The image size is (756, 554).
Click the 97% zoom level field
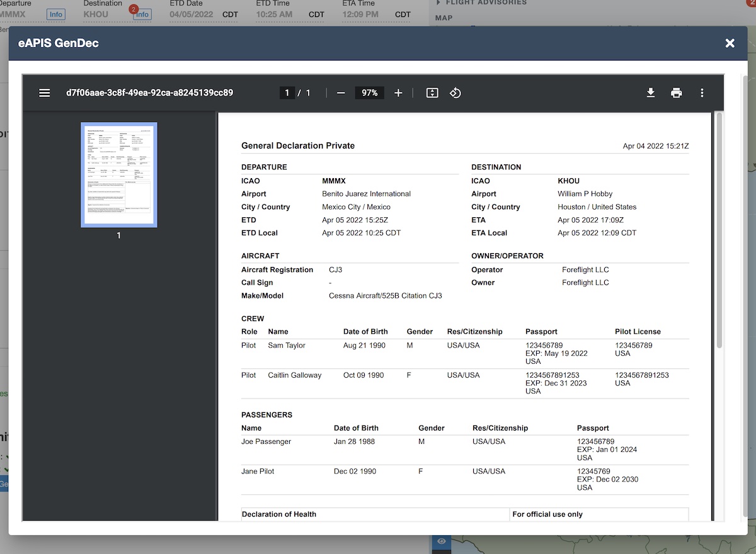369,93
